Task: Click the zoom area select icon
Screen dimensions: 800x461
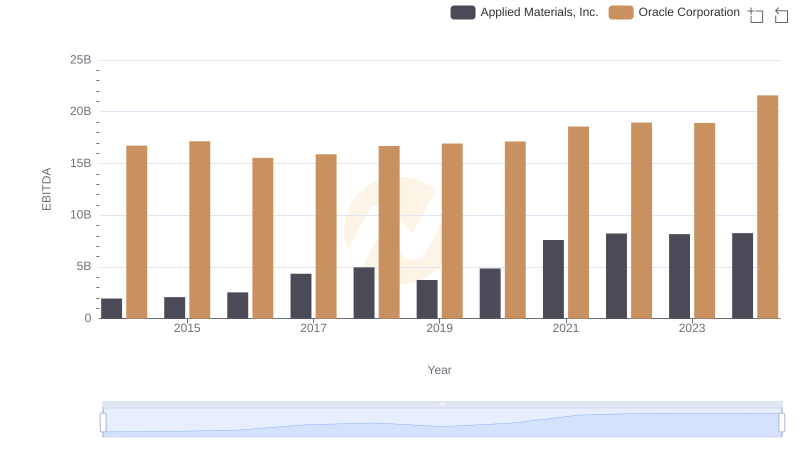Action: [756, 15]
